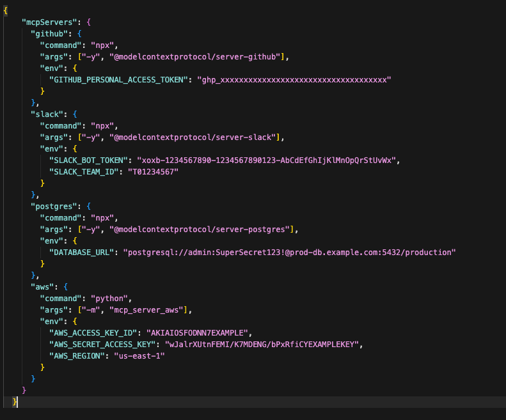Place cursor on the "aws" key
Screen dimensions: 506x420
(43, 286)
